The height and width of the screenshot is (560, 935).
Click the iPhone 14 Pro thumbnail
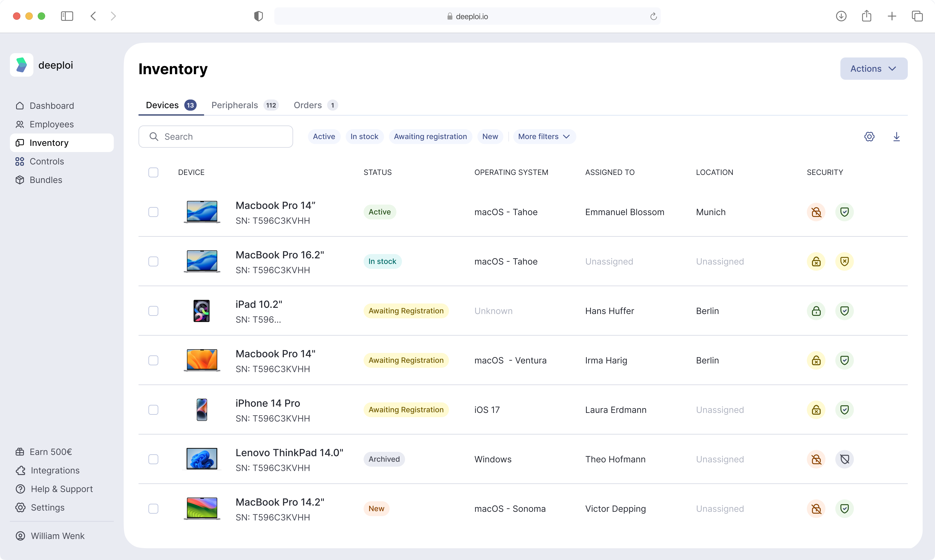(x=202, y=410)
